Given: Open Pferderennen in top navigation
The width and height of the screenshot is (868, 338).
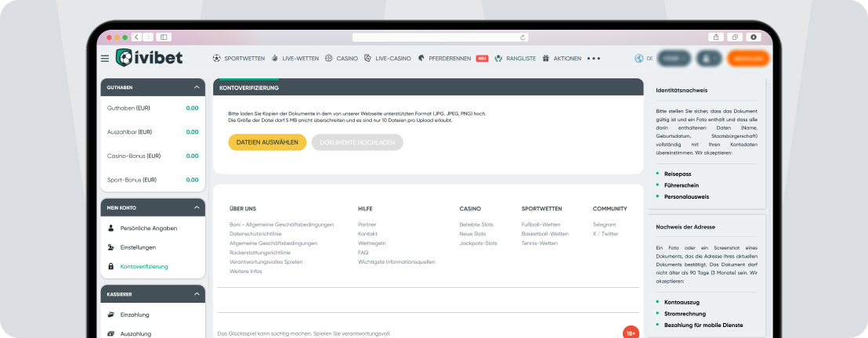Looking at the screenshot, I should pos(450,58).
